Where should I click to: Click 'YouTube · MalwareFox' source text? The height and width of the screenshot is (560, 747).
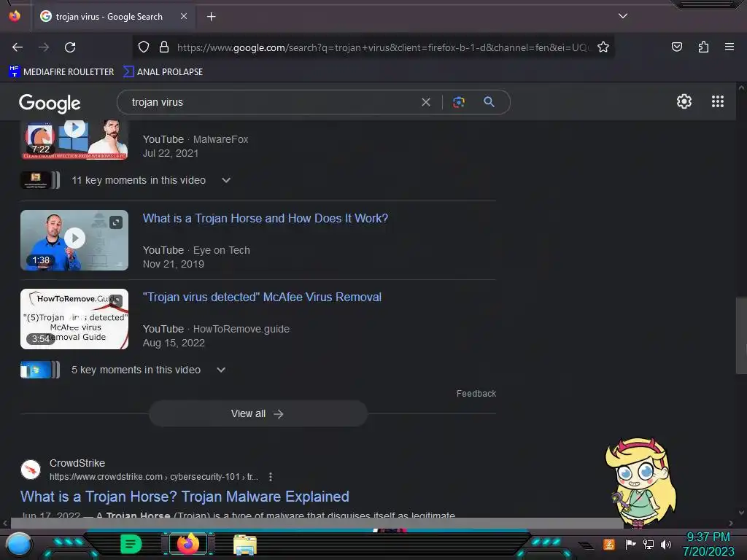[x=196, y=139]
